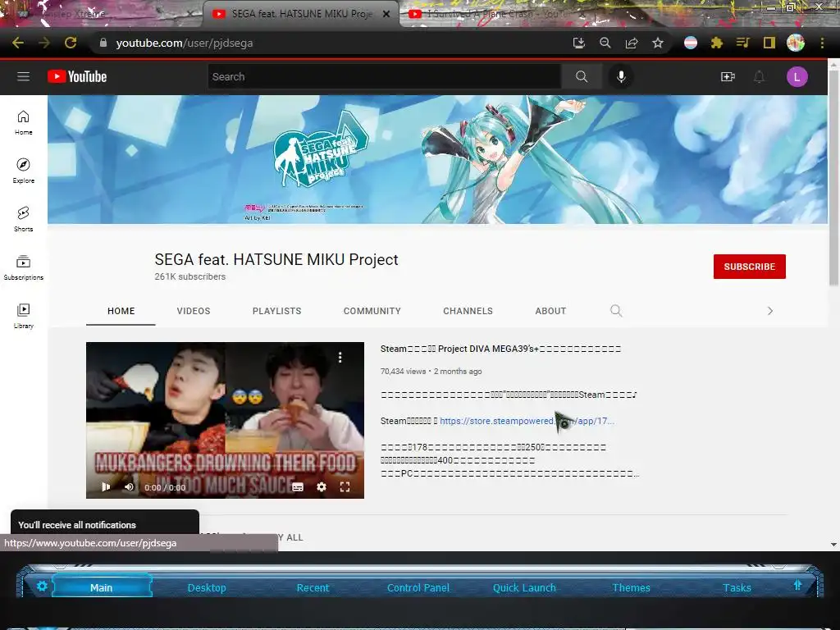
Task: Open Themes in the launcher bar
Action: (631, 587)
